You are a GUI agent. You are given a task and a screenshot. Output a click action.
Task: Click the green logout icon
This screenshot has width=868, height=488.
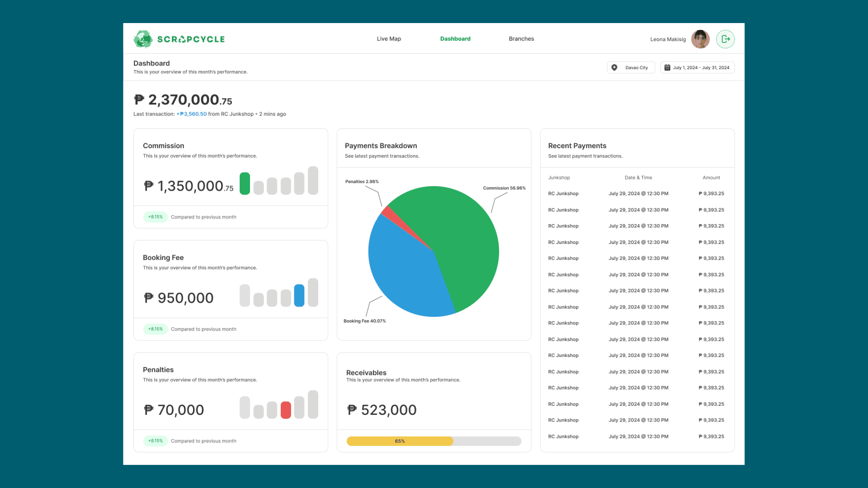pyautogui.click(x=725, y=39)
